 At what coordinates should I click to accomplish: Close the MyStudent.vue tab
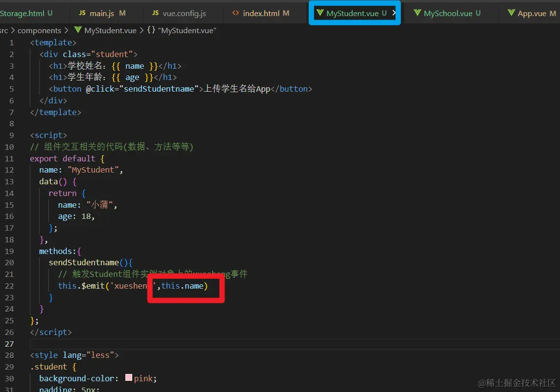coord(394,13)
